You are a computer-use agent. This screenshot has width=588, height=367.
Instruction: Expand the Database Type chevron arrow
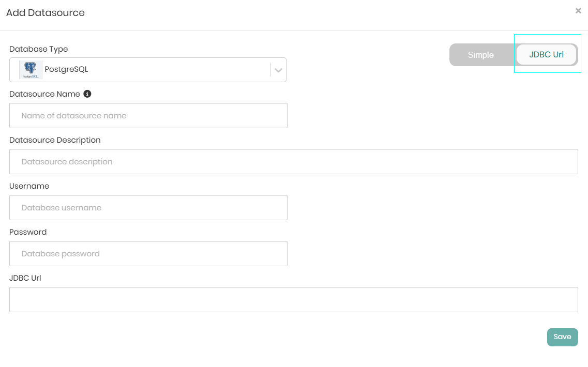point(278,70)
